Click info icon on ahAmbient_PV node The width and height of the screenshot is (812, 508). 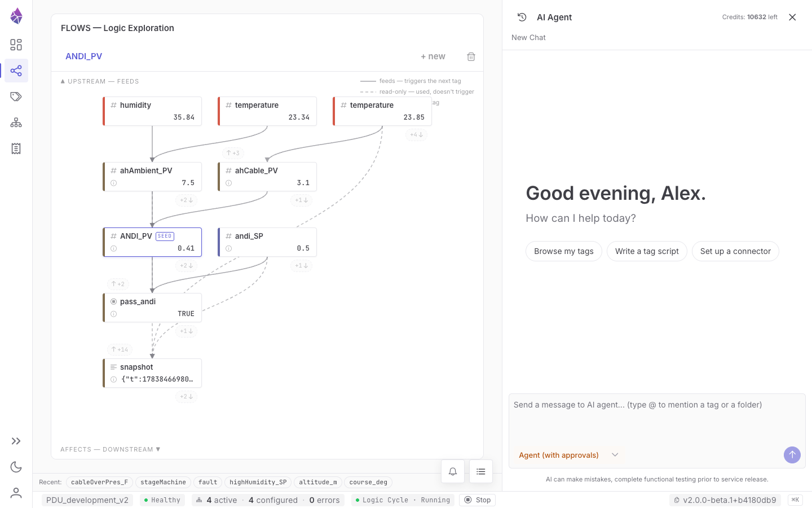(x=114, y=183)
